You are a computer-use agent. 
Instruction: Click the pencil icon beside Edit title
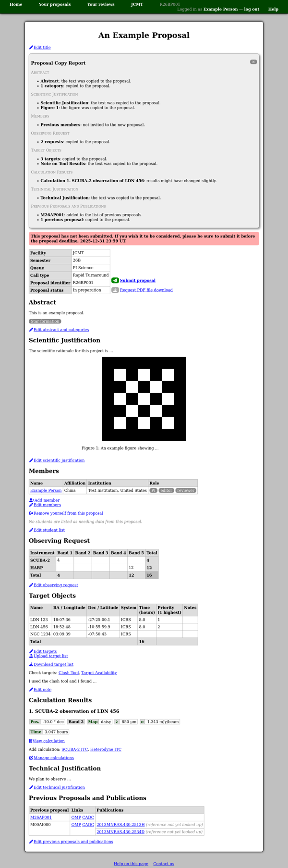point(31,48)
